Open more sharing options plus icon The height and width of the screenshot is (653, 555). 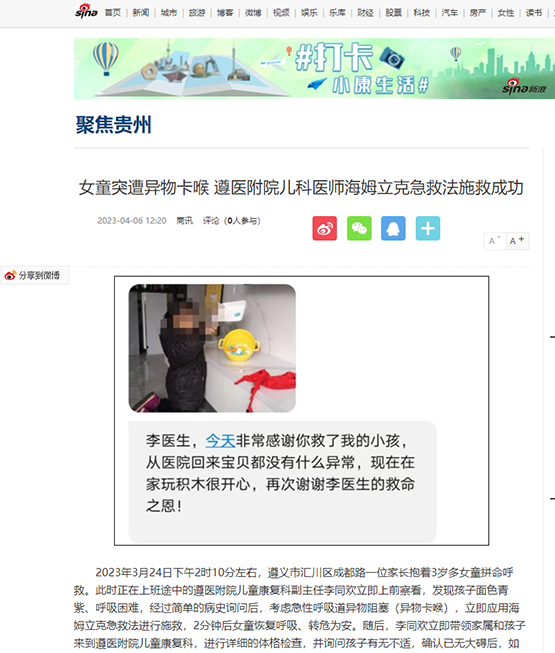428,228
